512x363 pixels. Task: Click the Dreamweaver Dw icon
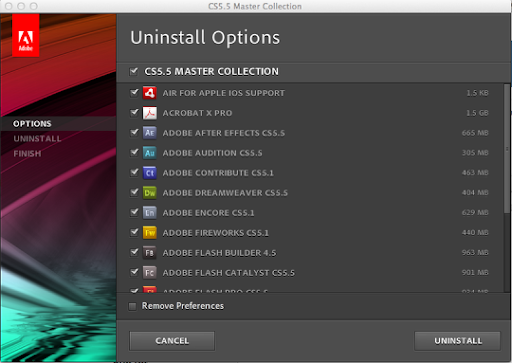click(150, 193)
